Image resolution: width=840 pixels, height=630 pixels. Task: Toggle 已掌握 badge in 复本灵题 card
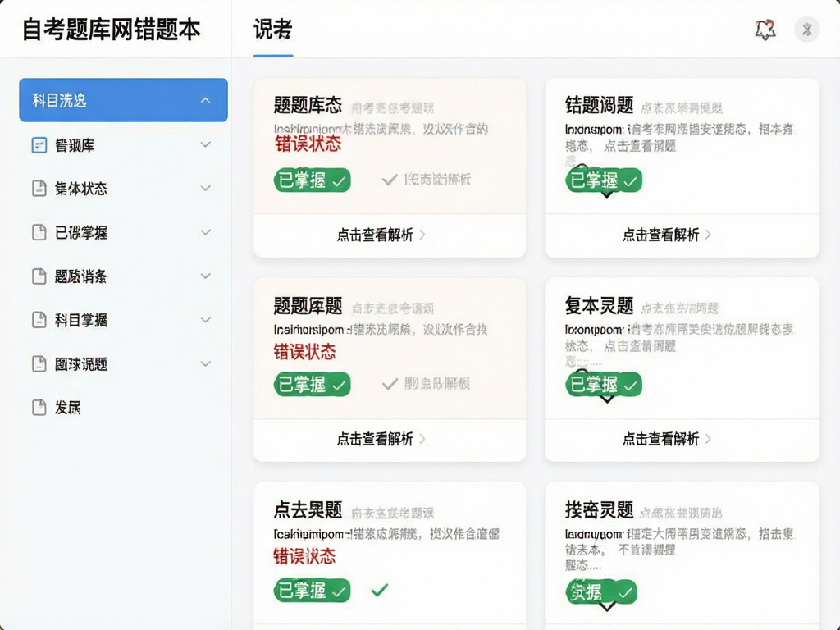tap(604, 384)
